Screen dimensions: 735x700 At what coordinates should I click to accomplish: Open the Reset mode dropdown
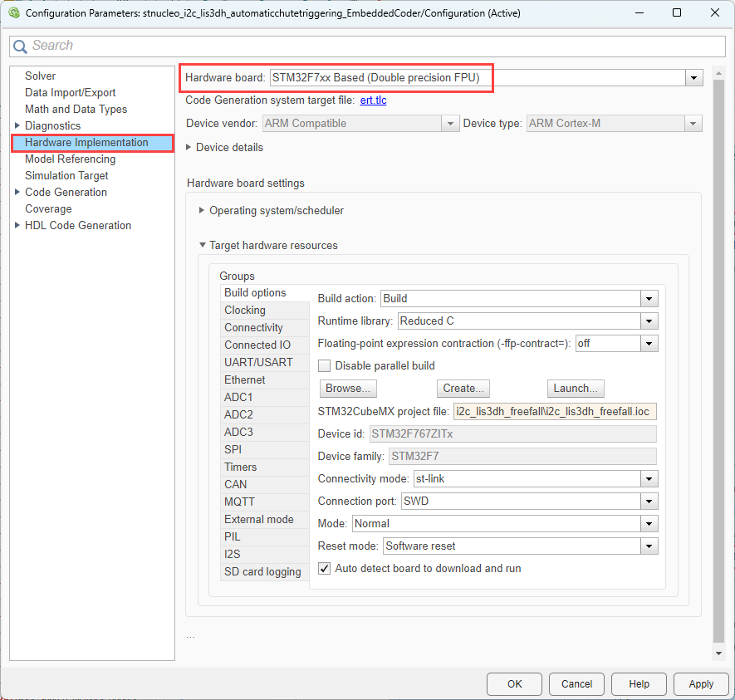pyautogui.click(x=649, y=546)
